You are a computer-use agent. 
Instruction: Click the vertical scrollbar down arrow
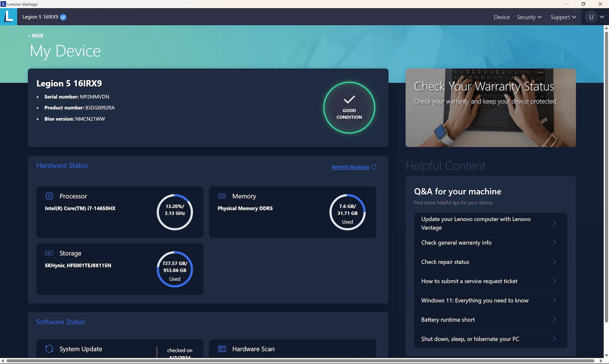click(606, 355)
